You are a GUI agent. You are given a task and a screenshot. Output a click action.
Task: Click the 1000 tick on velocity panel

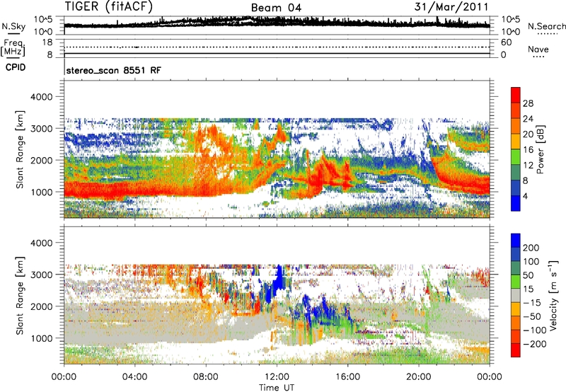[x=41, y=338]
